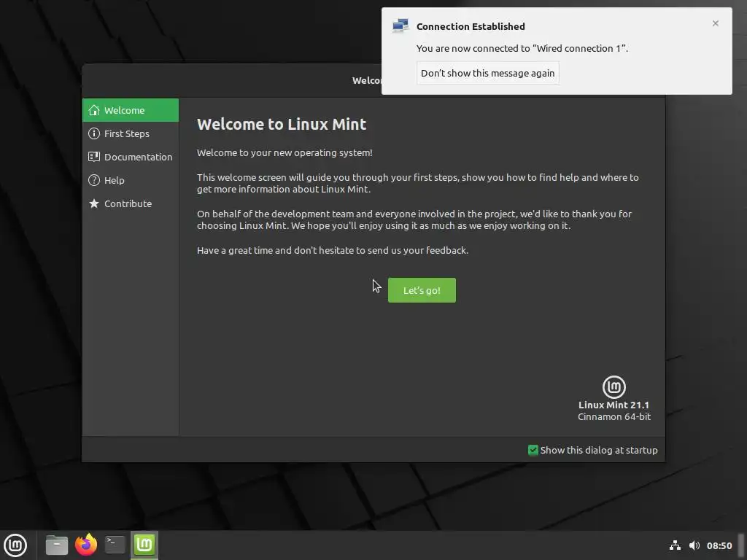
Task: Click the Let's go! button
Action: click(422, 290)
